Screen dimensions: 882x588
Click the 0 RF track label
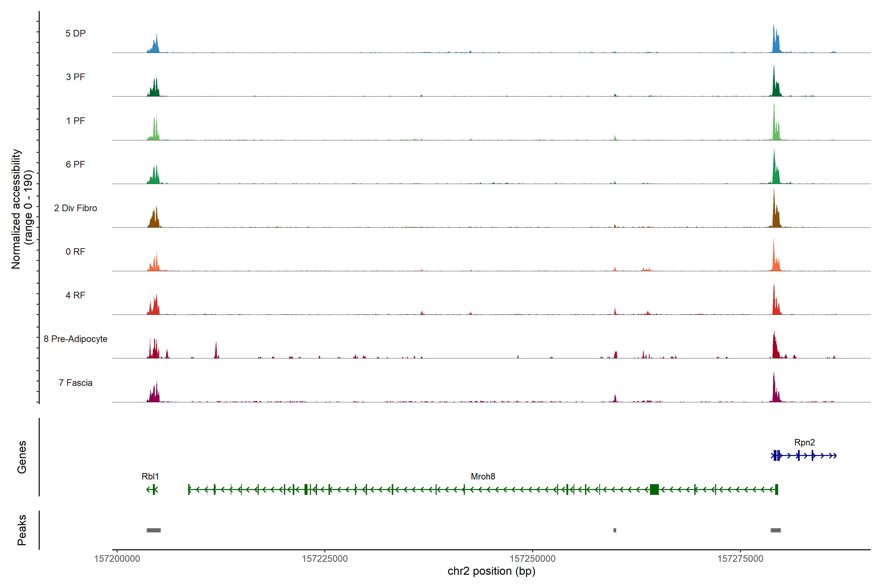pyautogui.click(x=75, y=252)
